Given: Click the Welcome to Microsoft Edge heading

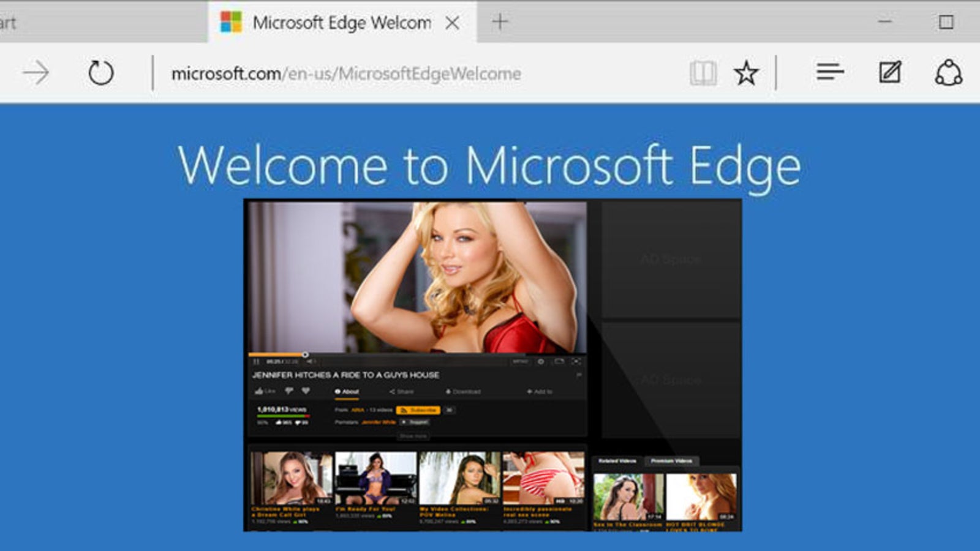Looking at the screenshot, I should click(x=489, y=166).
